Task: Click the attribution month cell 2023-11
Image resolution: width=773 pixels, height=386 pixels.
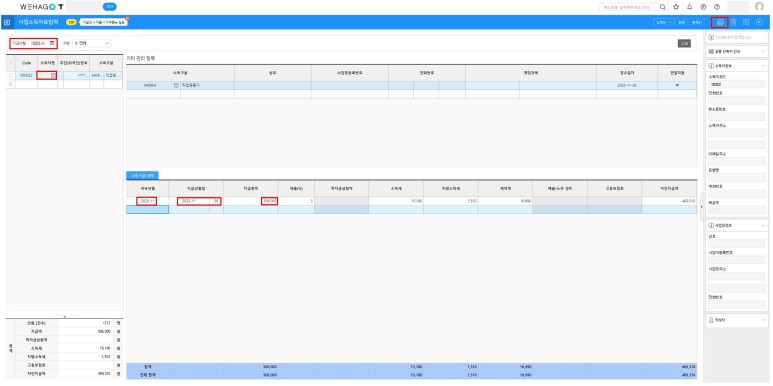Action: 147,201
